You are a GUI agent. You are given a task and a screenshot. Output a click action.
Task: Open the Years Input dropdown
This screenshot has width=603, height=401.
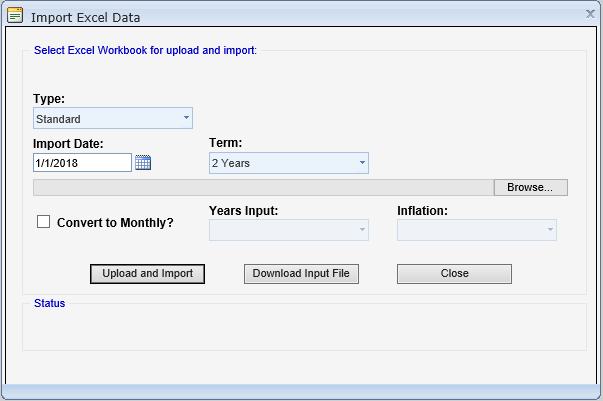(x=289, y=230)
